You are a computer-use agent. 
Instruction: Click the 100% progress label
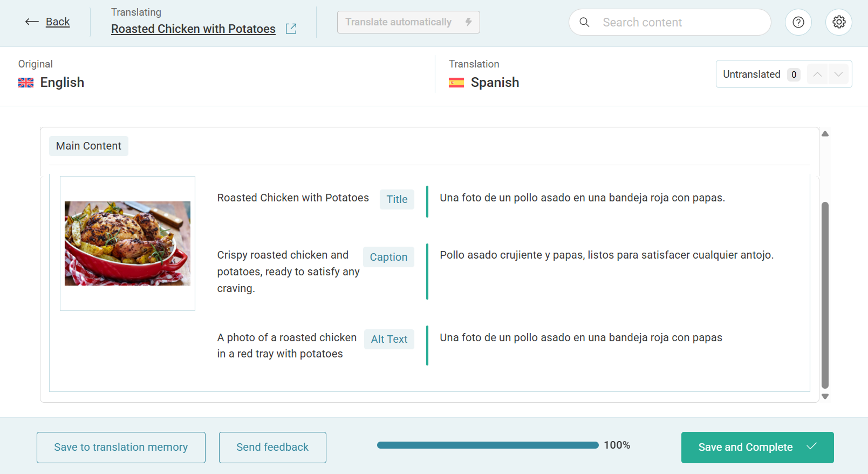[617, 445]
